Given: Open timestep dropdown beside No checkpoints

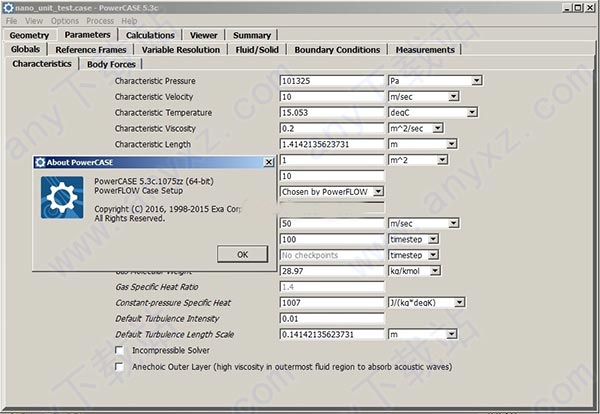Looking at the screenshot, I should tap(433, 255).
